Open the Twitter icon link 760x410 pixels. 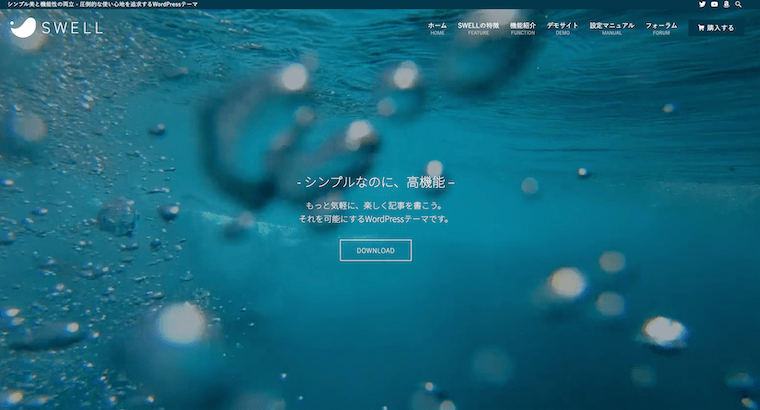click(702, 5)
